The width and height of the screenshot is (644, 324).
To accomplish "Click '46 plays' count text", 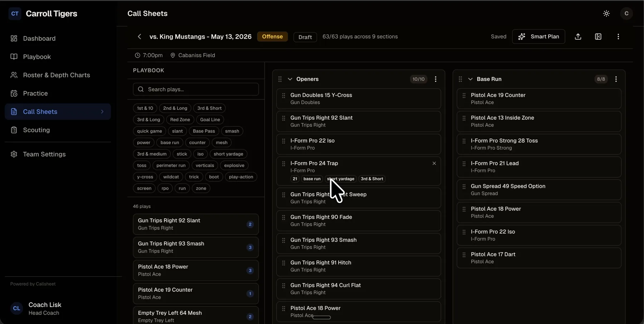I will pyautogui.click(x=142, y=207).
